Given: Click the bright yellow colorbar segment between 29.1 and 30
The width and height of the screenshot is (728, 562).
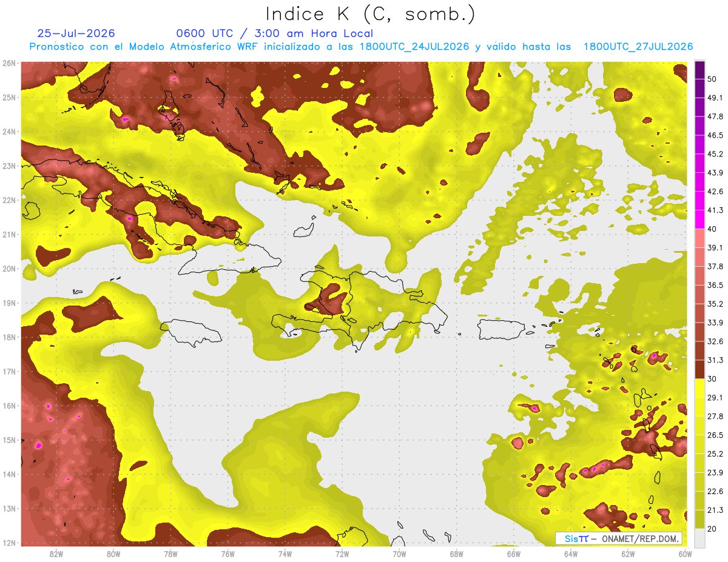Looking at the screenshot, I should [x=699, y=388].
